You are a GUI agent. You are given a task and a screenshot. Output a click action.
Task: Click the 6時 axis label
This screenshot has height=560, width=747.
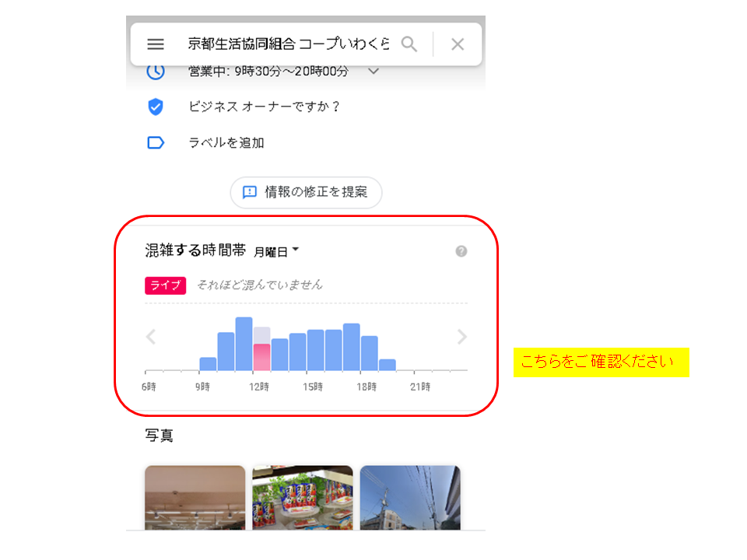[149, 387]
